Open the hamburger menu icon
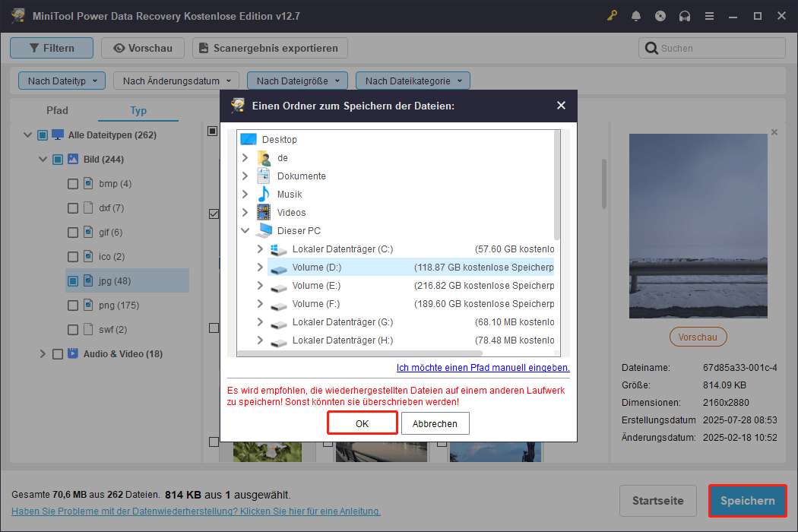The height and width of the screenshot is (532, 798). [709, 15]
